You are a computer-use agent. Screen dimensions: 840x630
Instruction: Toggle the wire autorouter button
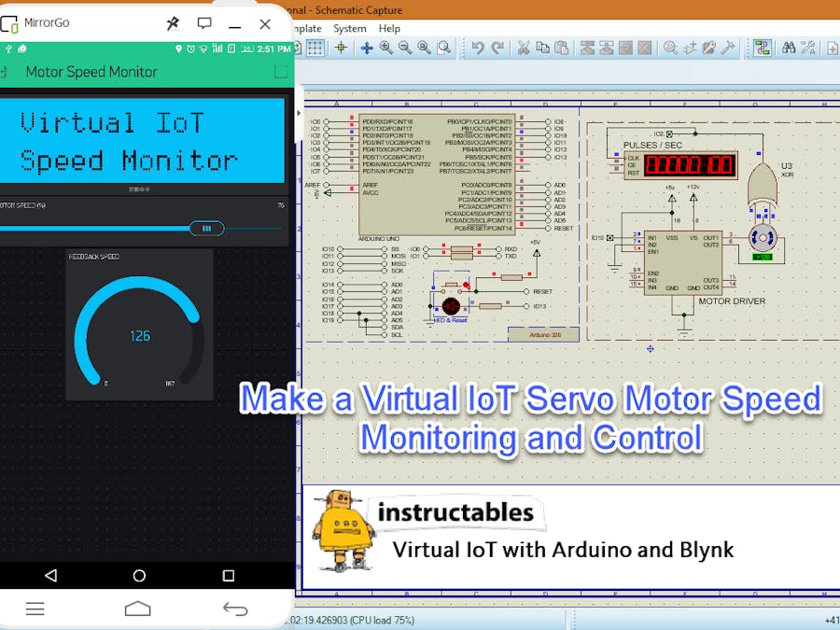[762, 49]
